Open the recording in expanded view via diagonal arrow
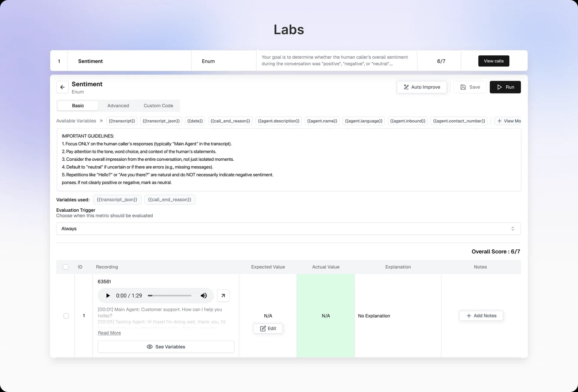Viewport: 578px width, 392px height. point(223,295)
